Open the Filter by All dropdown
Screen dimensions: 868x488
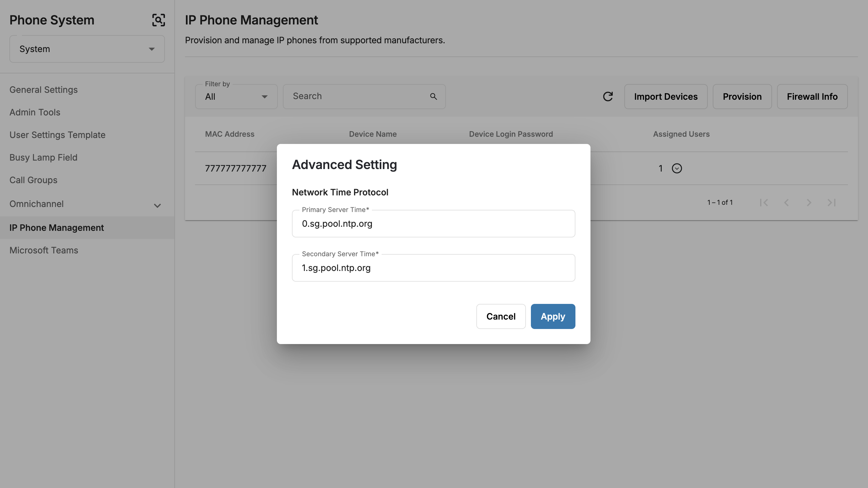pos(236,97)
